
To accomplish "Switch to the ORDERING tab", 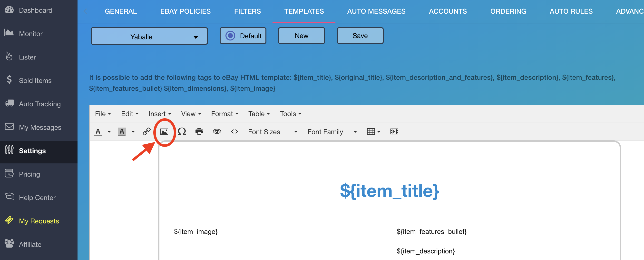I will (x=508, y=11).
